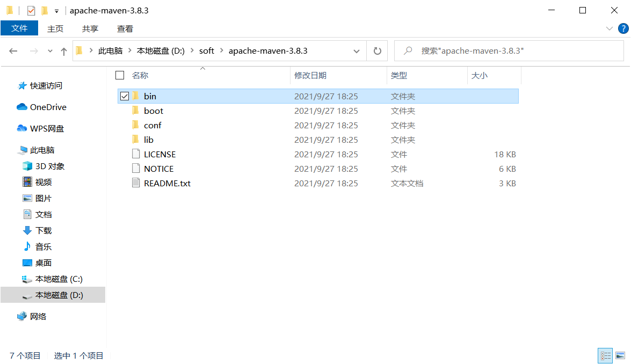Click the Back navigation arrow
Image resolution: width=631 pixels, height=364 pixels.
click(x=13, y=51)
